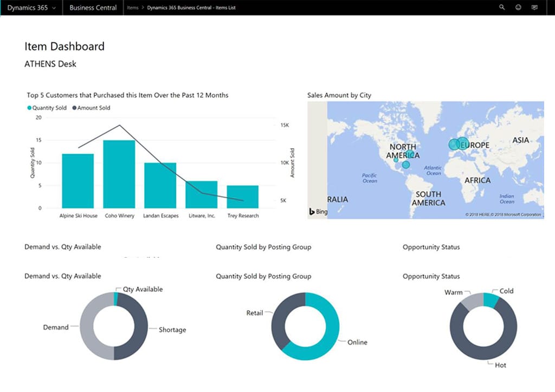Toggle the Quantity Sold legend marker
Image resolution: width=555 pixels, height=392 pixels.
(x=29, y=108)
